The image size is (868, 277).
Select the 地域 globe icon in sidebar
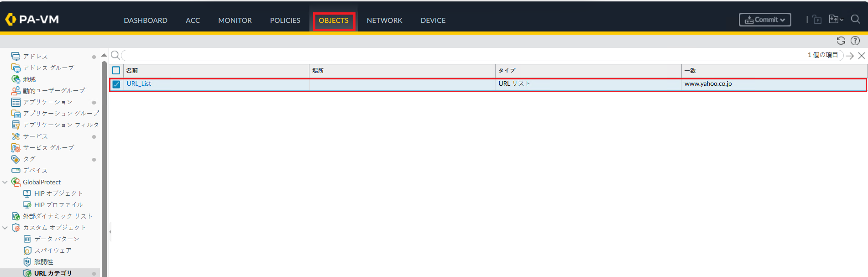16,79
